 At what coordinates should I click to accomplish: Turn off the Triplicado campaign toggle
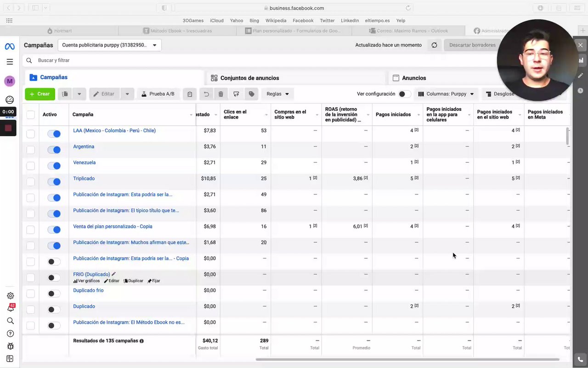click(x=54, y=182)
